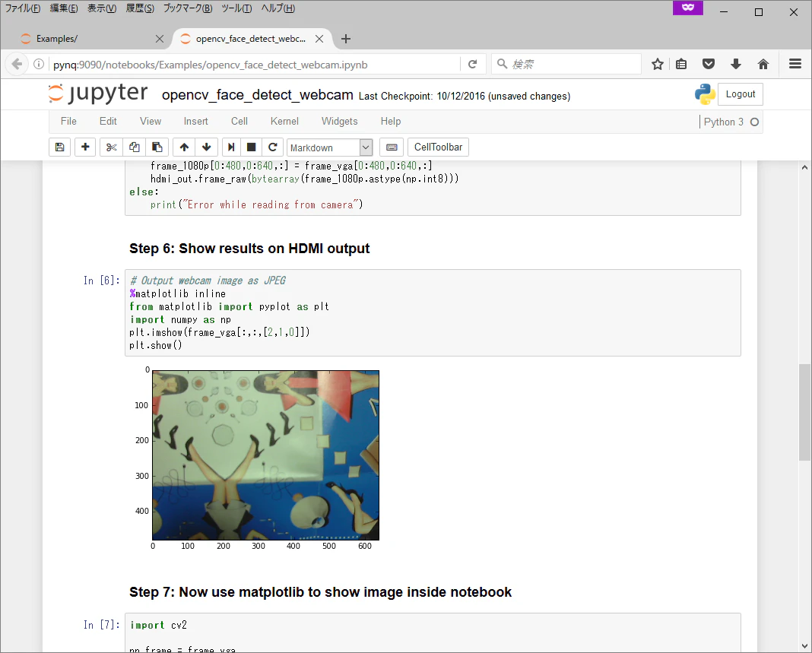
Task: Paste cells below icon in toolbar
Action: (157, 147)
